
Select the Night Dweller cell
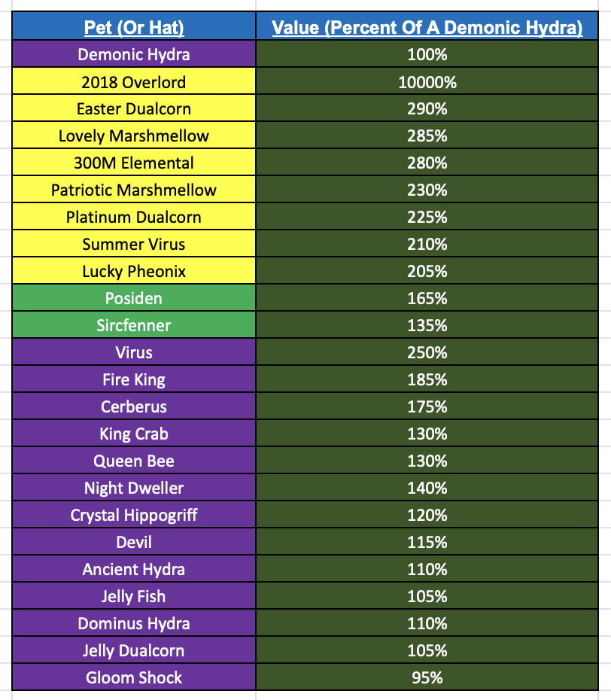click(x=134, y=488)
